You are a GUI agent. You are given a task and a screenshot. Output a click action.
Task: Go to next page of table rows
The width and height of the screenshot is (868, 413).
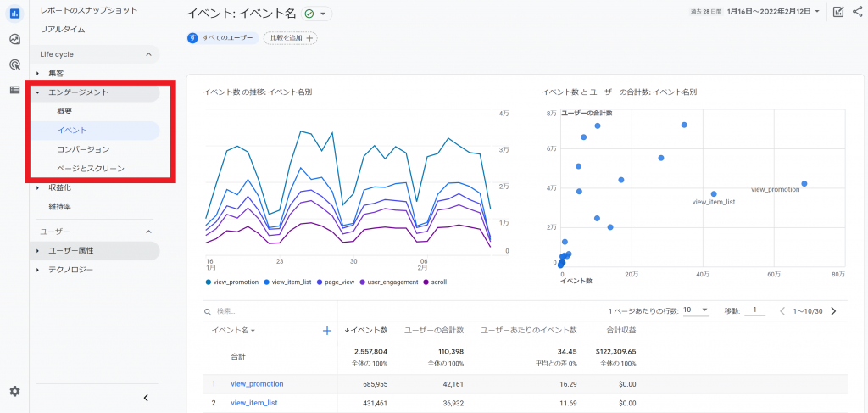point(833,311)
